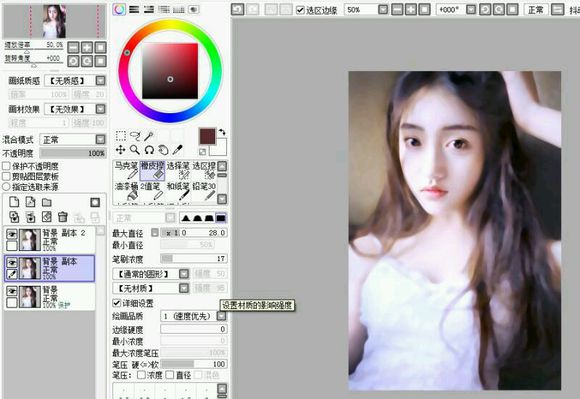
Task: Hide the bottom 背景 layer eye
Action: tap(12, 291)
